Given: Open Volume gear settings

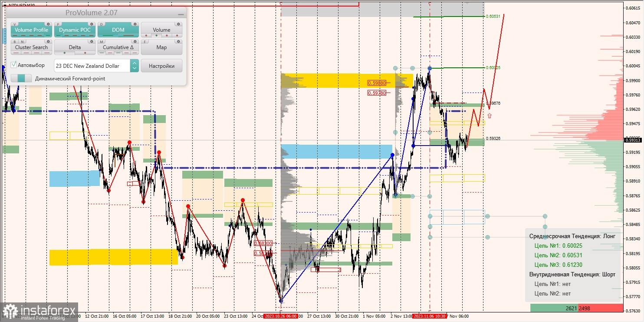Looking at the screenshot, I should tap(178, 24).
